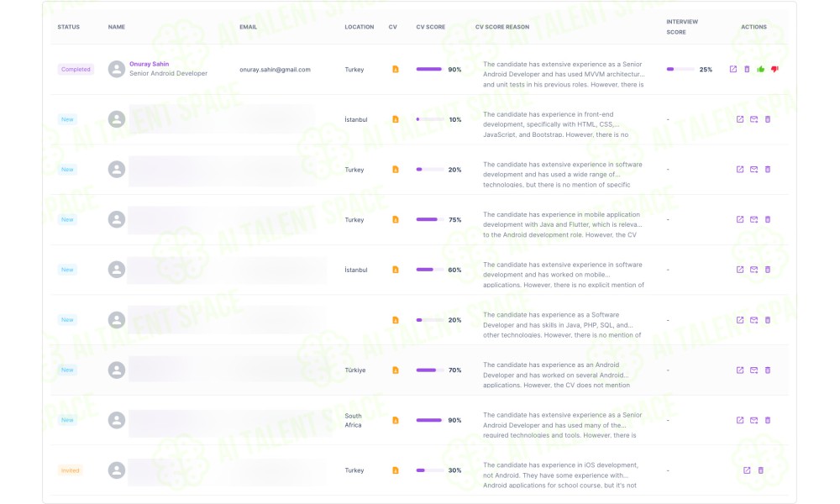Send invite to the 60% score candidate
The width and height of the screenshot is (840, 504).
(753, 270)
